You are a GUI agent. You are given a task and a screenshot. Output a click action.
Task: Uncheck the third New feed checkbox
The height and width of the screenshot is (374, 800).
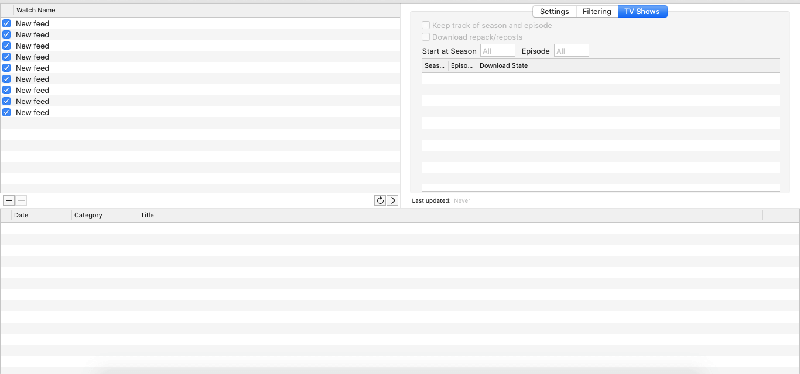point(7,46)
